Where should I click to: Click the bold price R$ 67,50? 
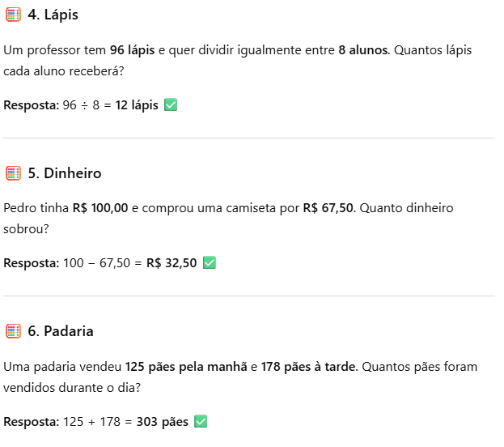coord(328,208)
